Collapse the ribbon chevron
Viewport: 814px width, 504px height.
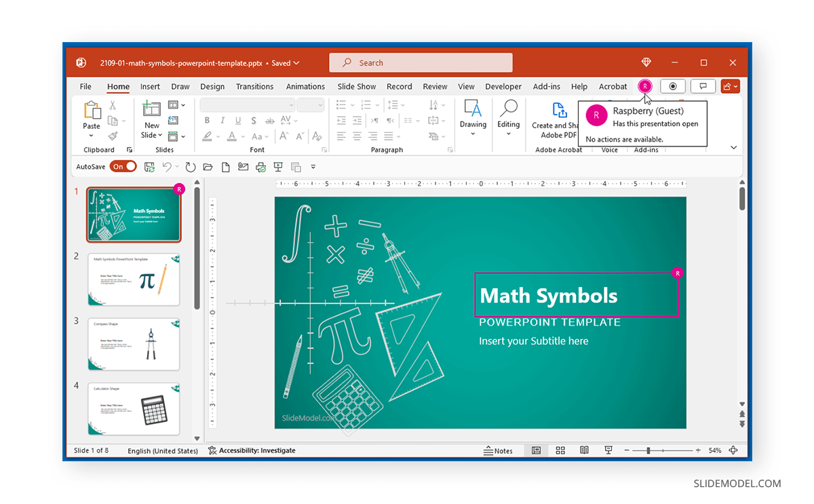click(x=733, y=147)
